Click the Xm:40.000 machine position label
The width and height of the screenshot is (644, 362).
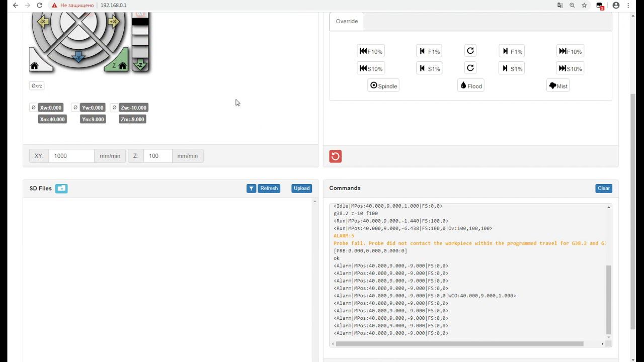(x=52, y=120)
